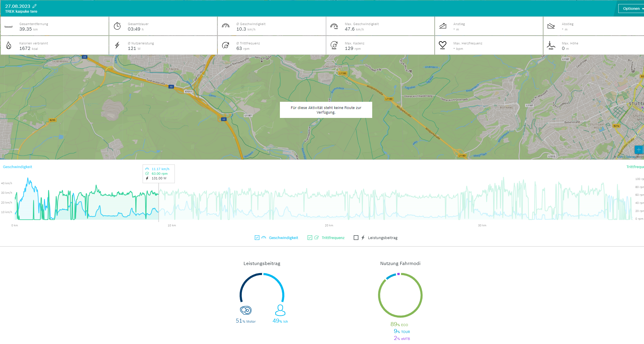This screenshot has height=344, width=644.
Task: Open the OSM attribution link
Action: 620,157
